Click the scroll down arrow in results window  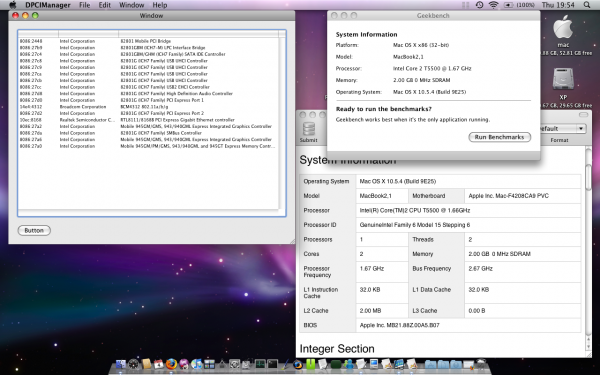click(x=589, y=347)
